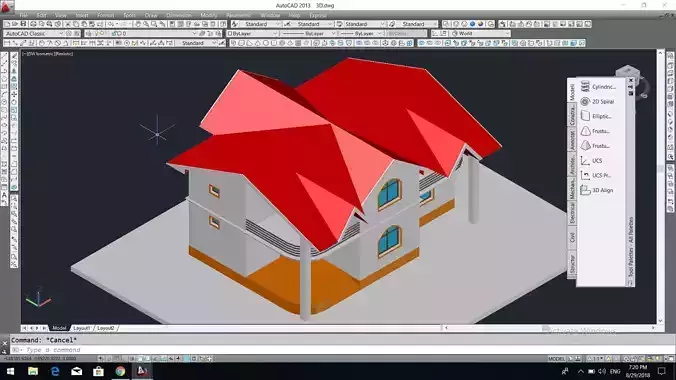
Task: Open File Explorer from taskbar
Action: [33, 371]
